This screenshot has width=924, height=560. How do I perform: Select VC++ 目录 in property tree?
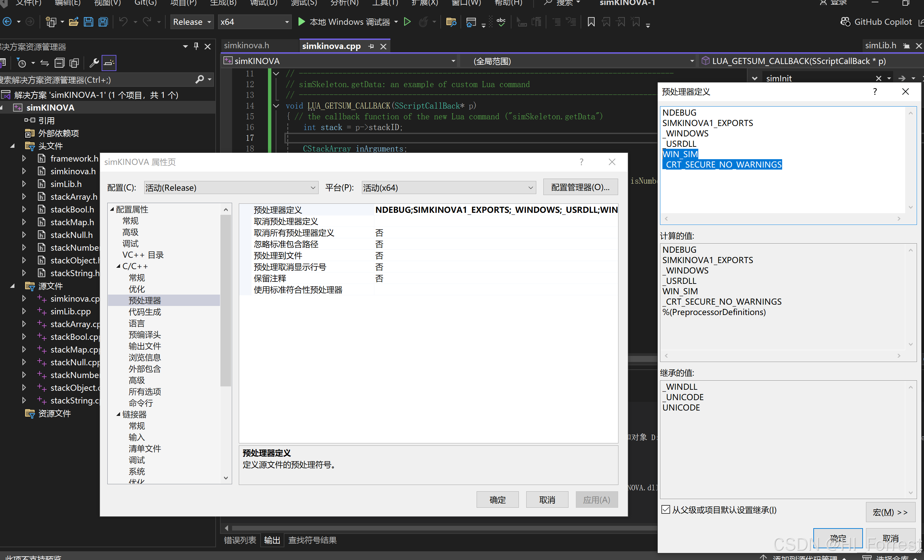143,255
